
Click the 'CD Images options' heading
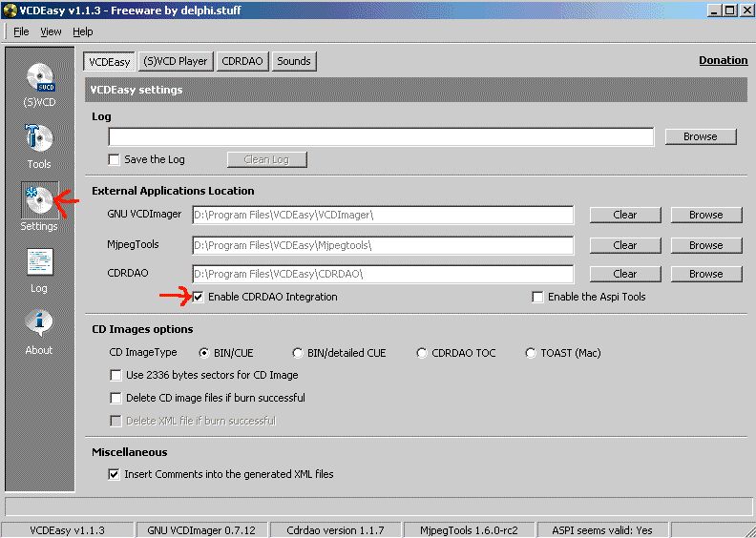tap(142, 329)
